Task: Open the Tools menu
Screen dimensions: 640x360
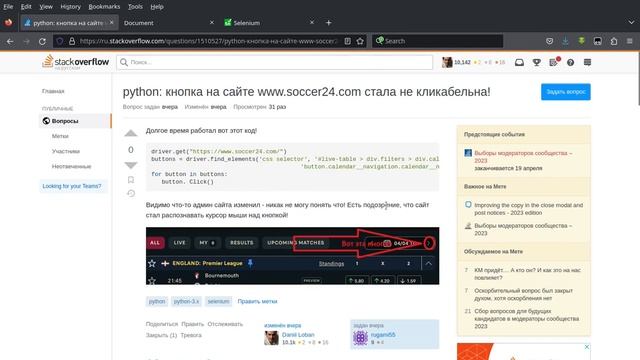Action: pos(135,7)
